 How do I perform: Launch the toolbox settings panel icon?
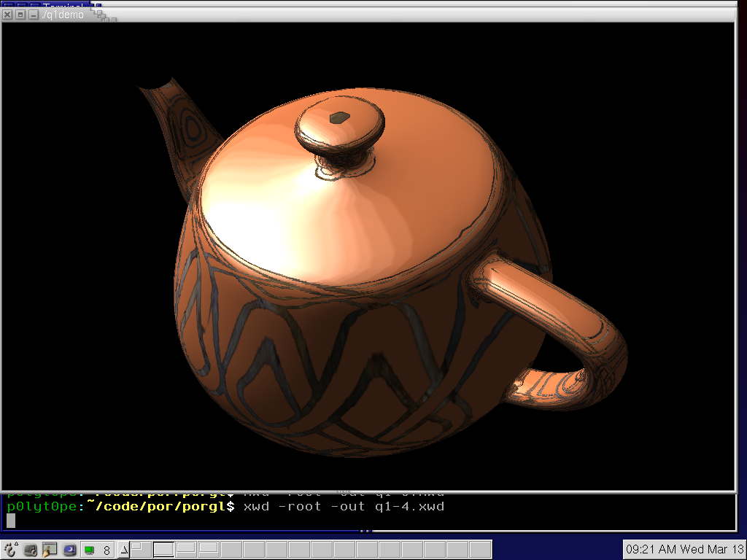31,550
